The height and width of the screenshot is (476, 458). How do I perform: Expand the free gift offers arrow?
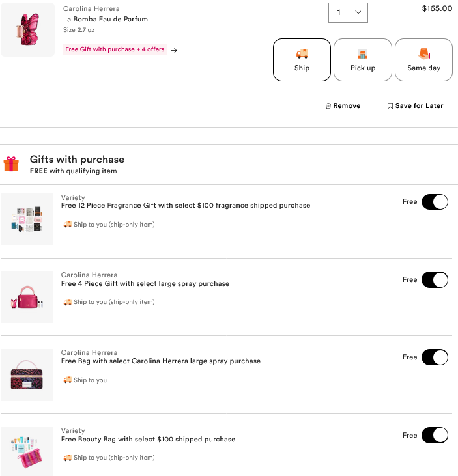pyautogui.click(x=174, y=50)
